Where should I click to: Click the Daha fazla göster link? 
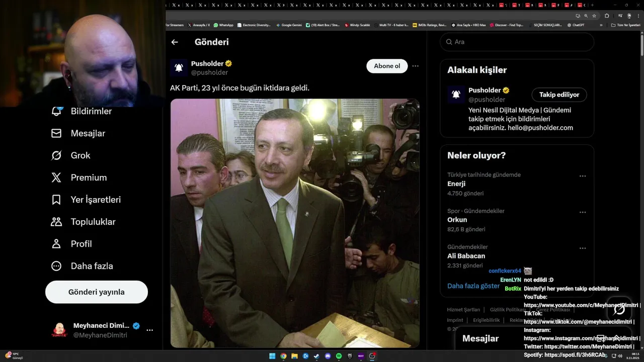click(473, 286)
